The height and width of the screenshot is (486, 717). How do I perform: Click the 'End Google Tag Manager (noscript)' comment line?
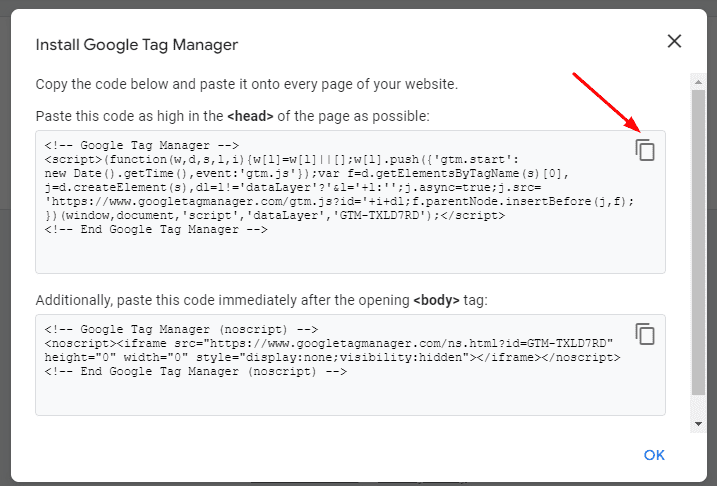(196, 371)
